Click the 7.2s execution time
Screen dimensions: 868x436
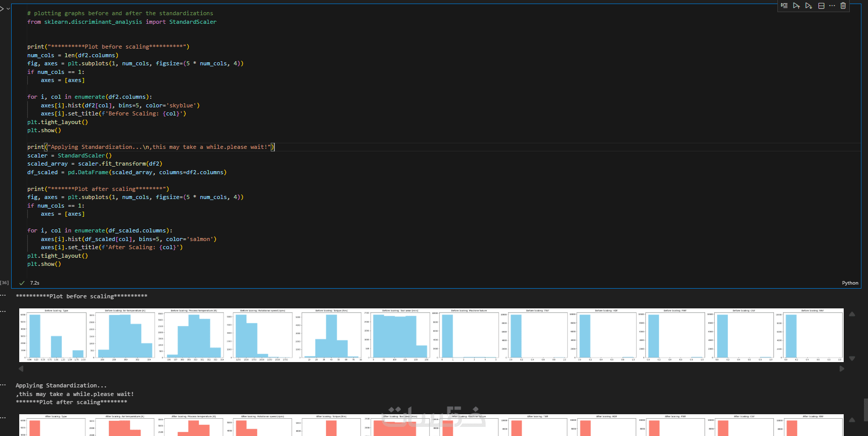(34, 283)
